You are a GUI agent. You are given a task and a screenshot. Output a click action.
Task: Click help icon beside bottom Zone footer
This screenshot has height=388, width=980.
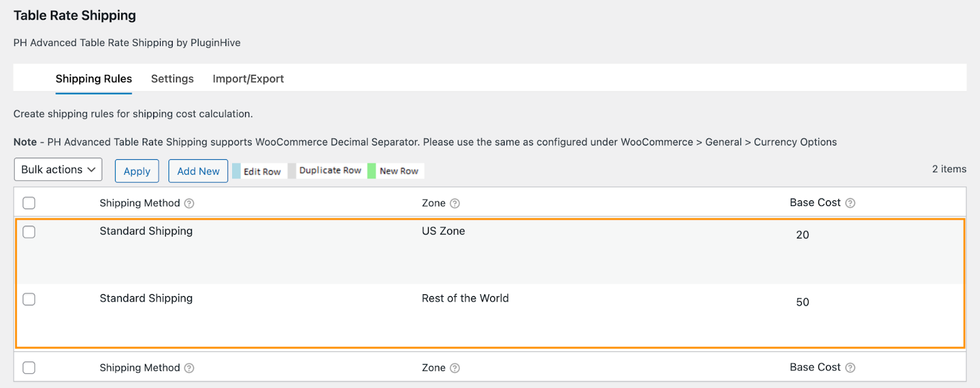pyautogui.click(x=454, y=368)
